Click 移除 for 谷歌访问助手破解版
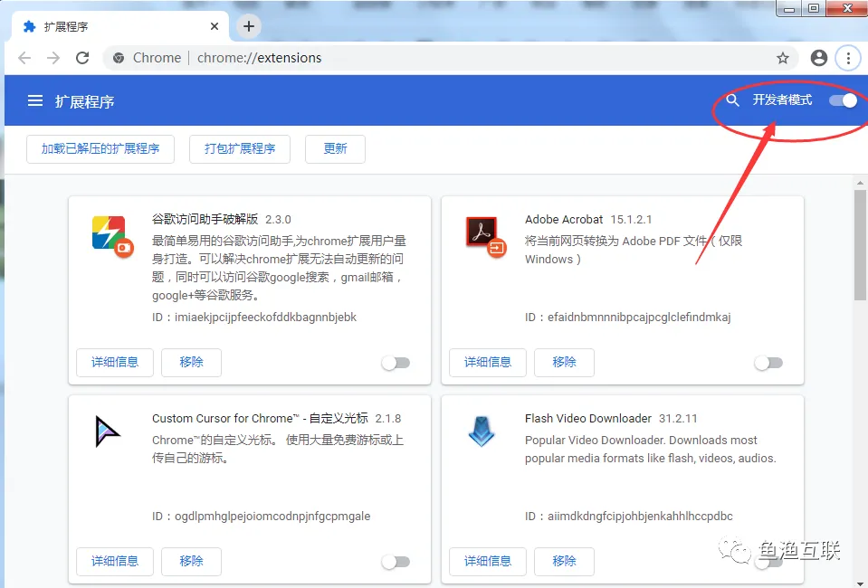 (x=191, y=363)
